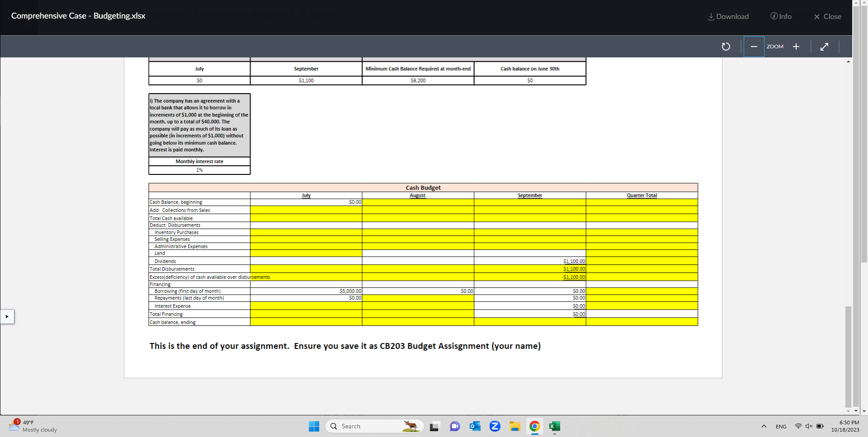Open the file Info panel
Screen dimensions: 868x437
tap(781, 16)
